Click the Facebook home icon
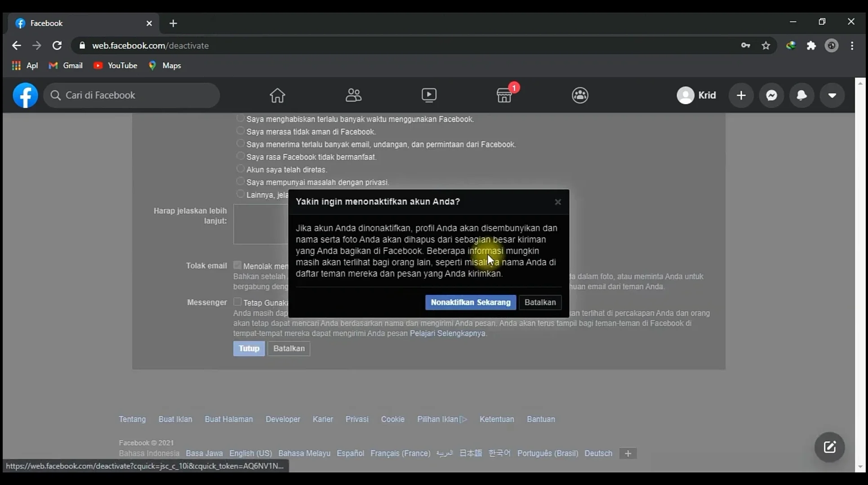This screenshot has width=868, height=485. click(x=278, y=95)
